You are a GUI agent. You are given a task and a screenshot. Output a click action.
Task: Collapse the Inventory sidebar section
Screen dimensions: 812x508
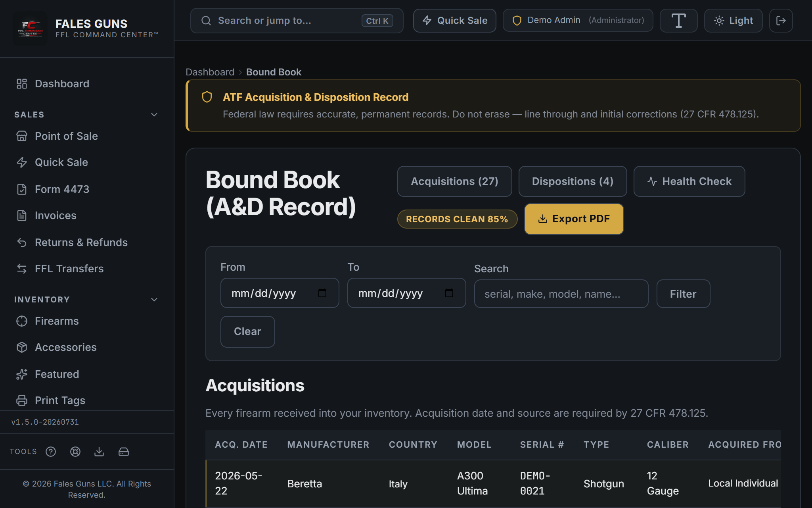click(154, 300)
